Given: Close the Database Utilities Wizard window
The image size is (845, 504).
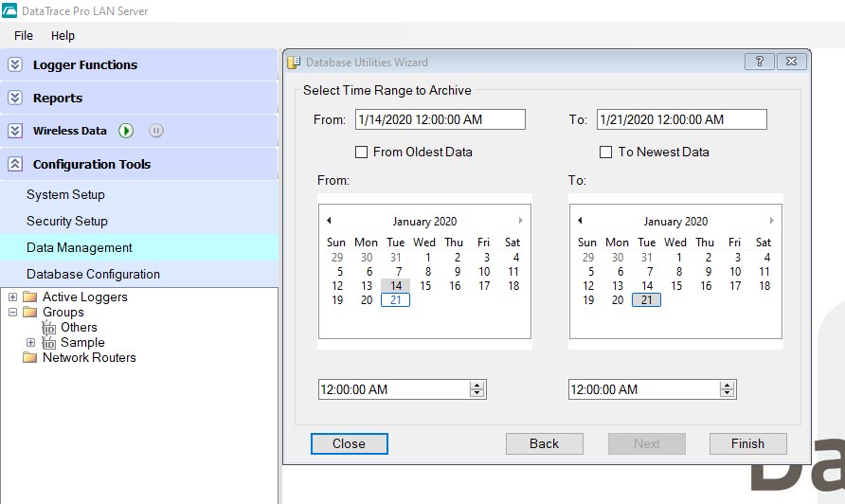Looking at the screenshot, I should coord(792,62).
